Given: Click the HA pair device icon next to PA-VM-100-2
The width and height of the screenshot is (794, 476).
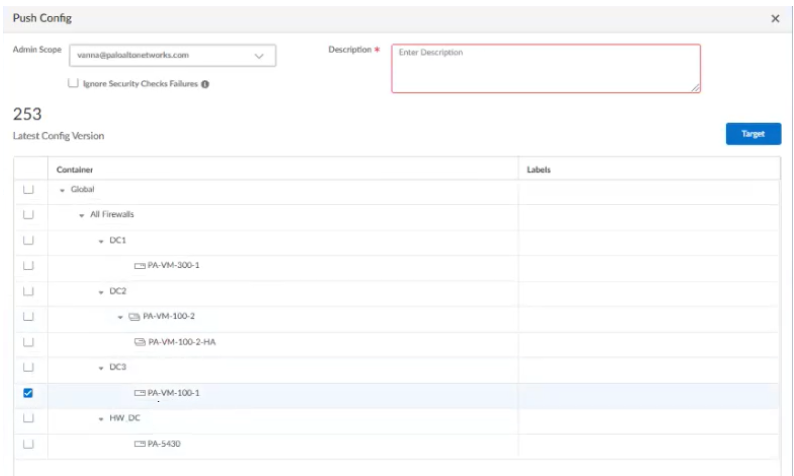Looking at the screenshot, I should pos(134,316).
